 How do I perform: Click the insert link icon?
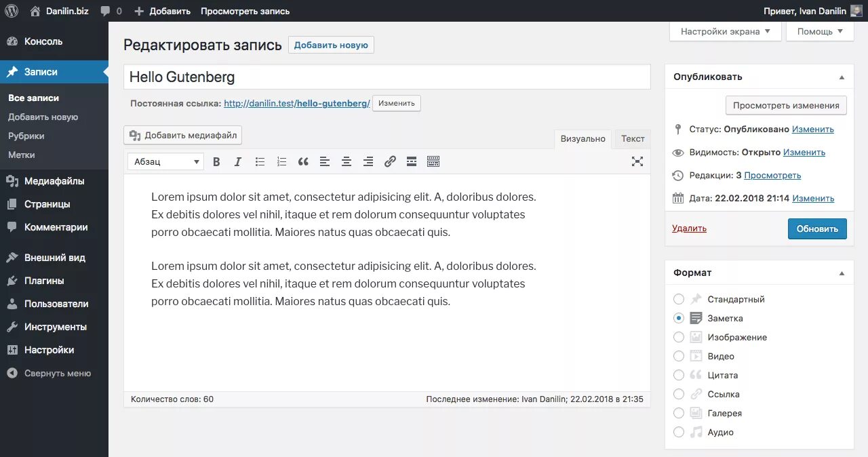point(390,162)
